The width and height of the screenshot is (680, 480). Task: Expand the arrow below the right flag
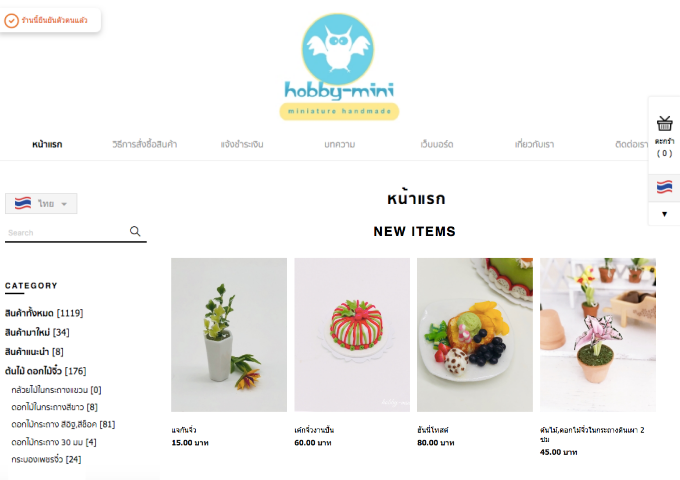pyautogui.click(x=664, y=214)
